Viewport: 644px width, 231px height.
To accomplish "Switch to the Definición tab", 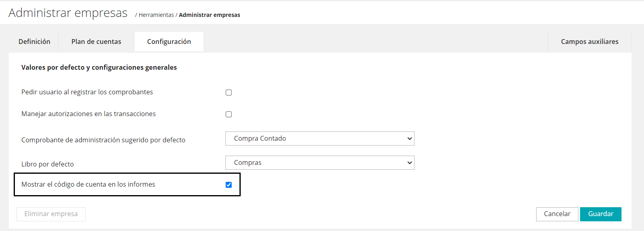I will click(34, 42).
